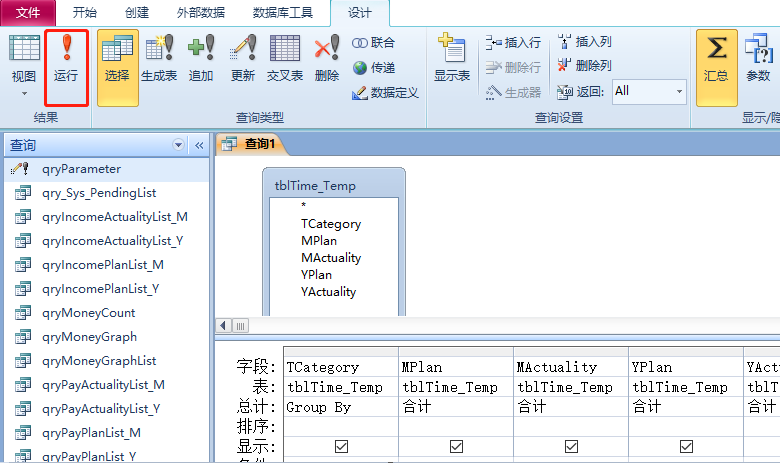Click the Builder (生成器) tool
The image size is (780, 463).
[x=513, y=92]
